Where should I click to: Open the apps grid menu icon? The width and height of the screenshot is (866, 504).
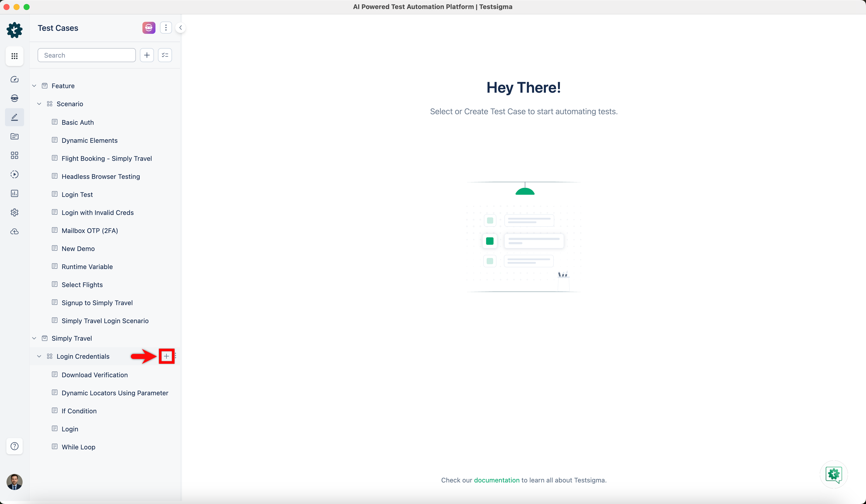click(15, 56)
